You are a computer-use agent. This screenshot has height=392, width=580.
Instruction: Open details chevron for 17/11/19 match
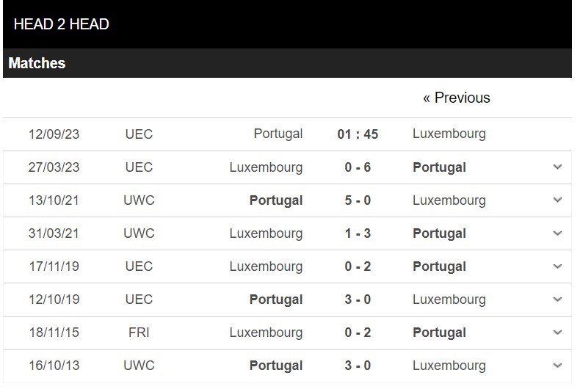557,266
